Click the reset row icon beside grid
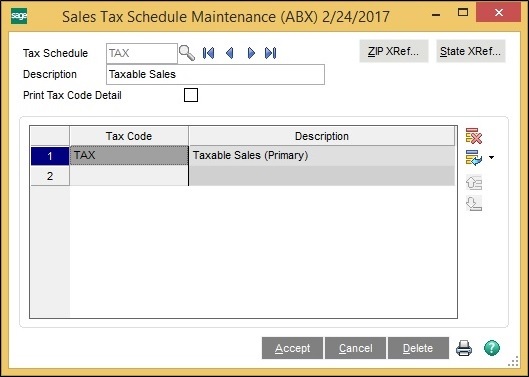Screen dimensions: 529x377 click(474, 158)
